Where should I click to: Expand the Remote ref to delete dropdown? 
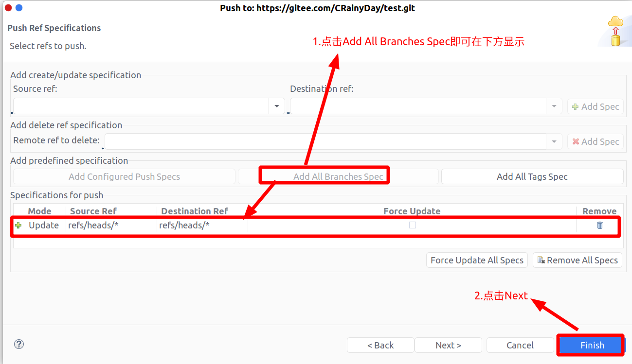pos(554,141)
